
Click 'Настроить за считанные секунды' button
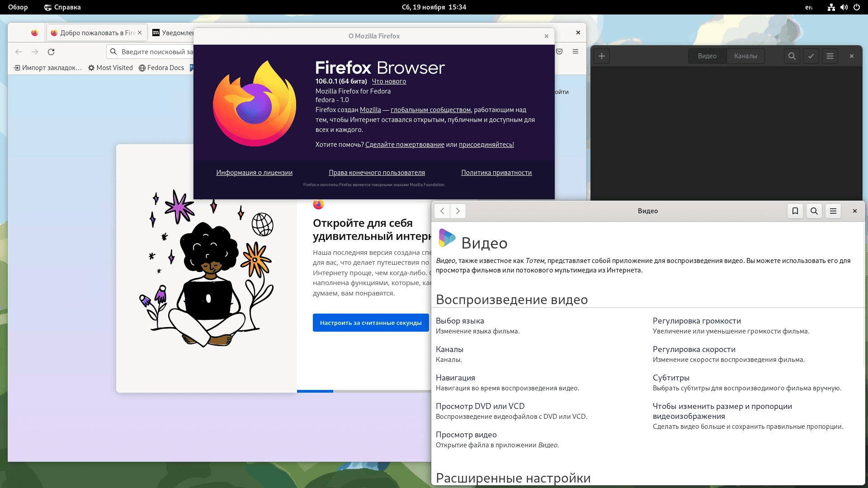[371, 323]
